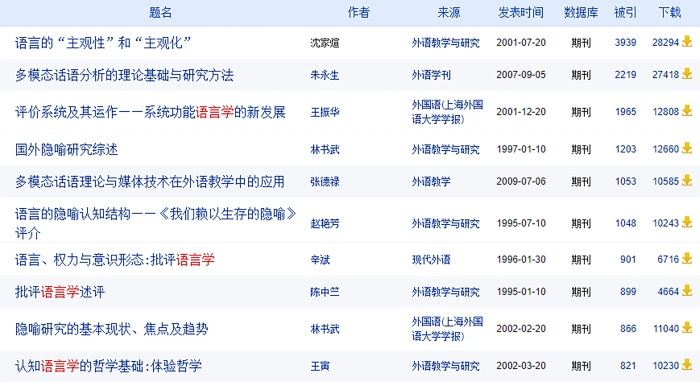Click download count 27418
This screenshot has height=382, width=700.
tap(666, 75)
